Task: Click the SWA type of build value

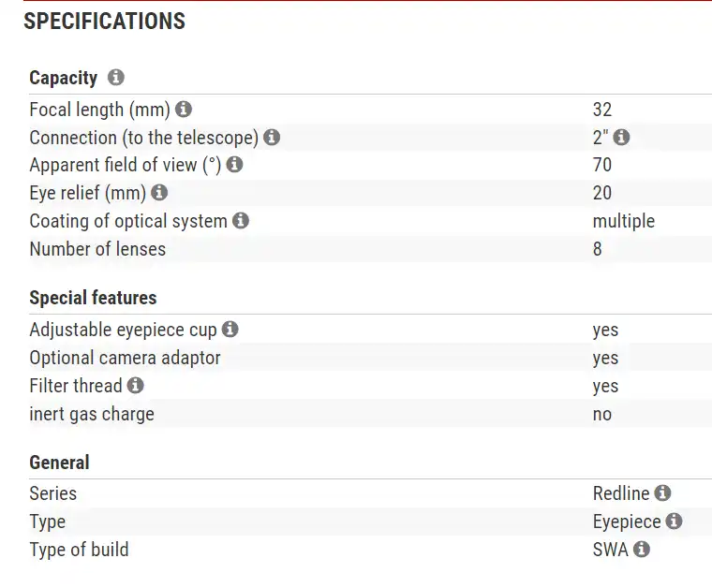Action: point(610,550)
